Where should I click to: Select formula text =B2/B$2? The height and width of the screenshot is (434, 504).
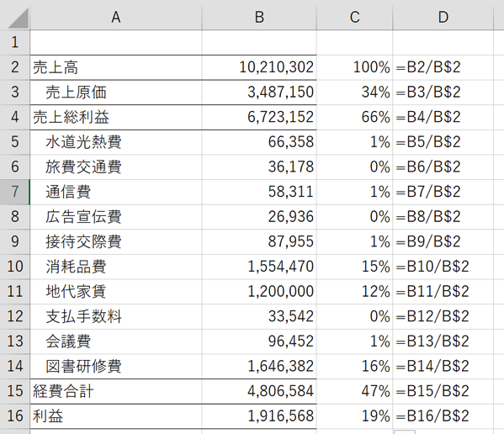point(428,67)
